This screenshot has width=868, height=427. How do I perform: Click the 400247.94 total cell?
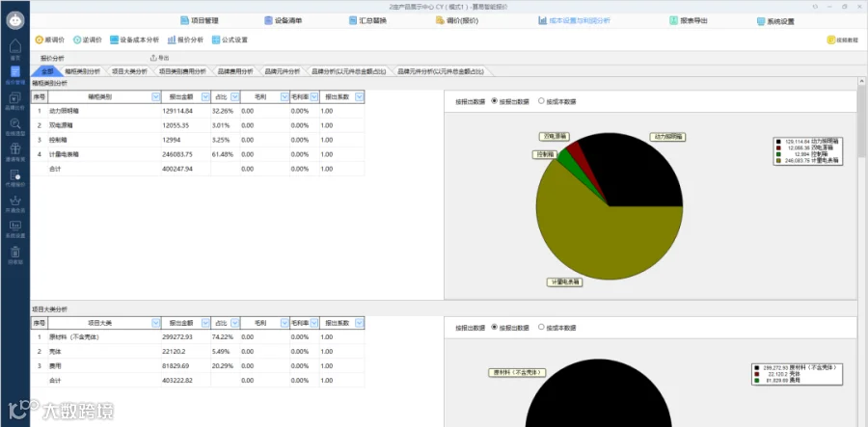point(185,169)
